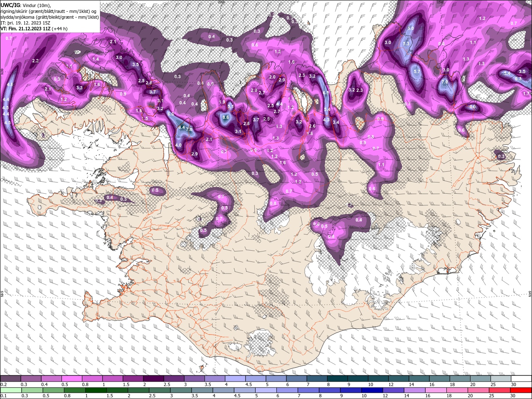The height and width of the screenshot is (399, 532).
Task: Click the 'rigning/skúrir' legend description line
Action: (x=49, y=11)
